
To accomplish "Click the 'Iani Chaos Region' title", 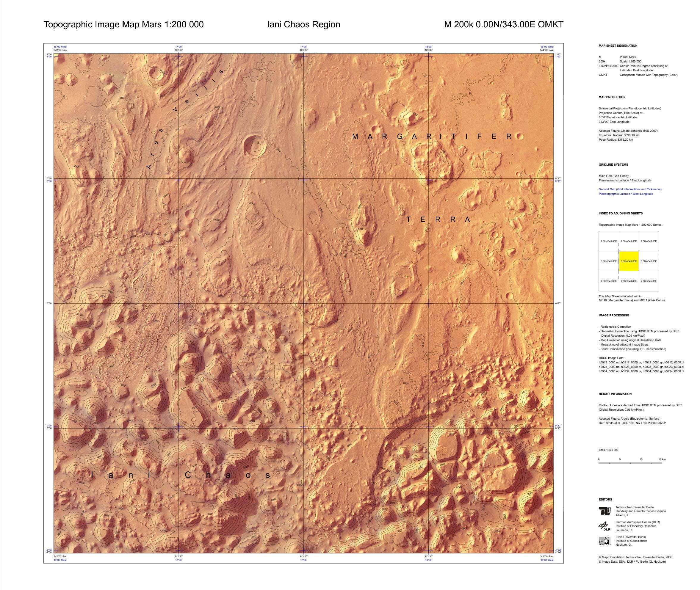I will pyautogui.click(x=303, y=24).
